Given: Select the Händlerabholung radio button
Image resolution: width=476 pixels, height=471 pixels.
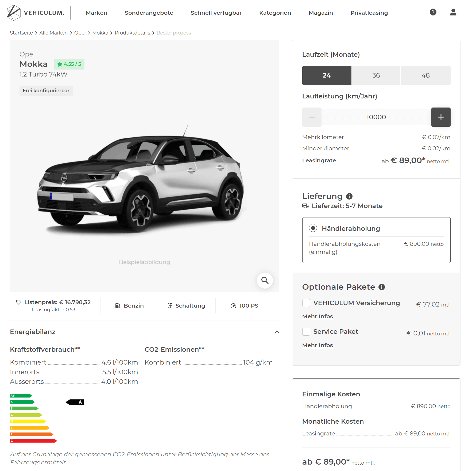Looking at the screenshot, I should tap(313, 228).
